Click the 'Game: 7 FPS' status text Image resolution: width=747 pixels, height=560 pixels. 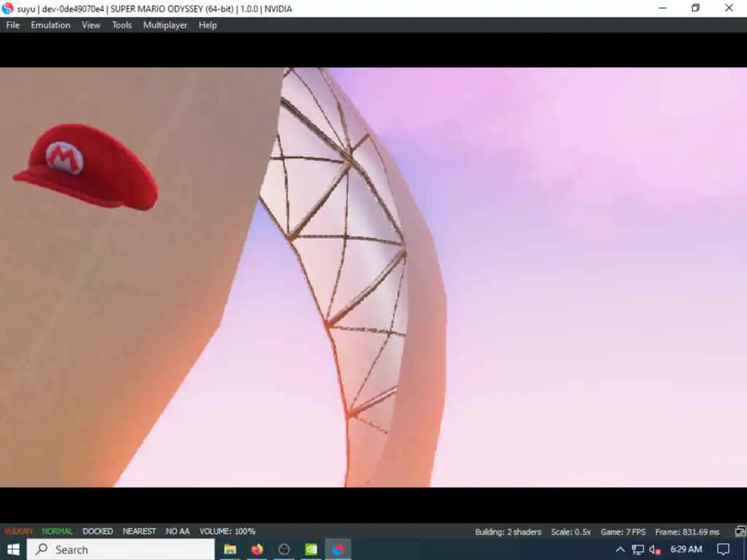point(623,532)
